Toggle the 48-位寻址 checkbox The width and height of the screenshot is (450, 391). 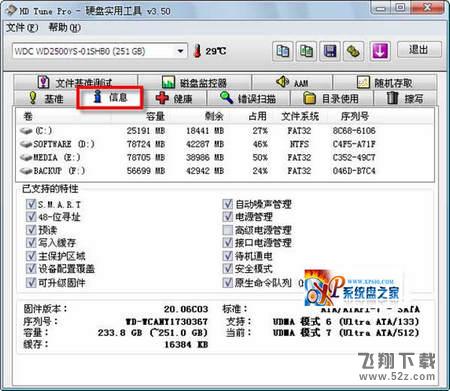[x=31, y=217]
